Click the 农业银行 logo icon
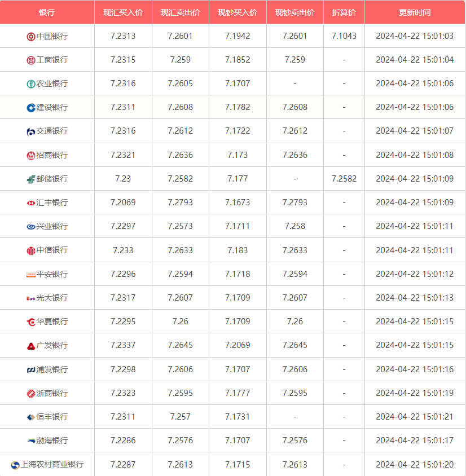The height and width of the screenshot is (476, 466). (x=31, y=84)
